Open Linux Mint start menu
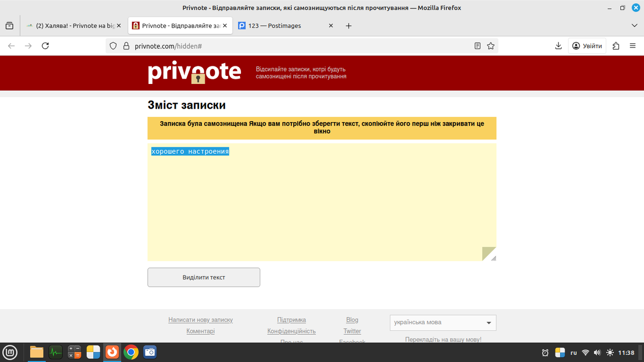The height and width of the screenshot is (362, 644). (x=10, y=352)
